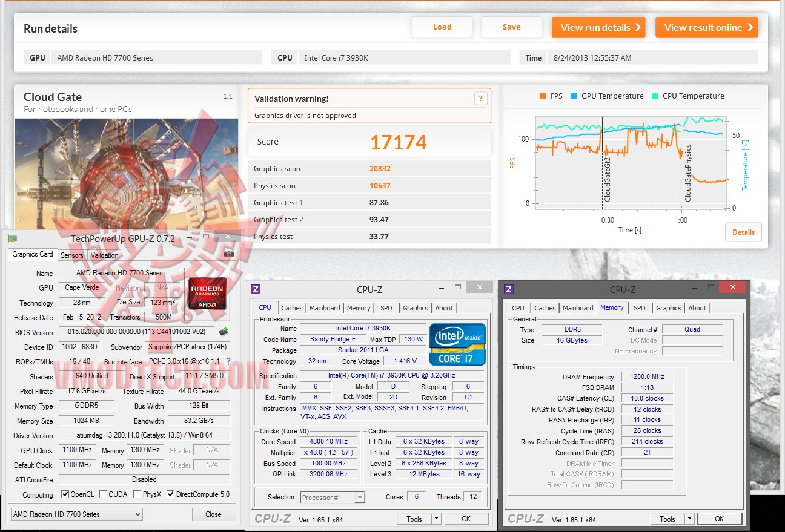This screenshot has height=532, width=785.
Task: Click the Core Voltage 1.416 V value
Action: (x=405, y=361)
